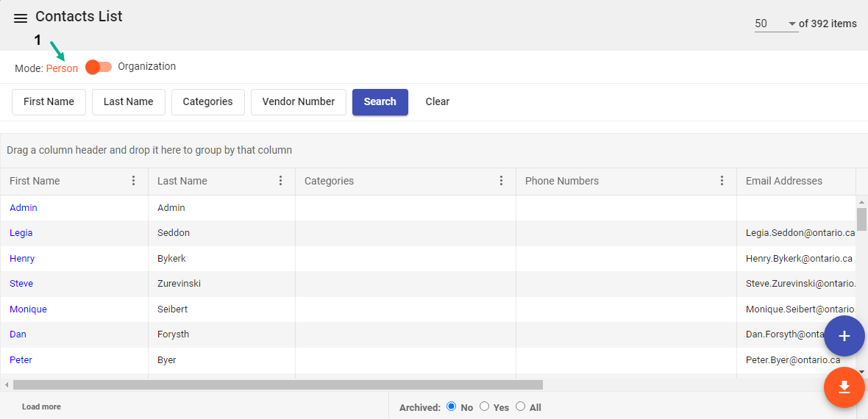Viewport: 868px width, 419px height.
Task: Select Archived Yes radio button
Action: tap(484, 407)
